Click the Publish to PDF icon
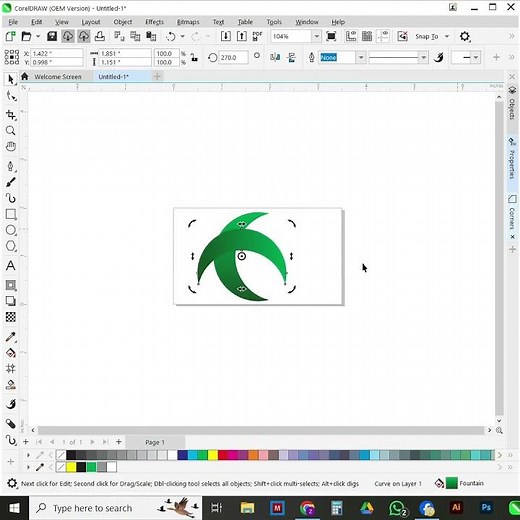 257,36
